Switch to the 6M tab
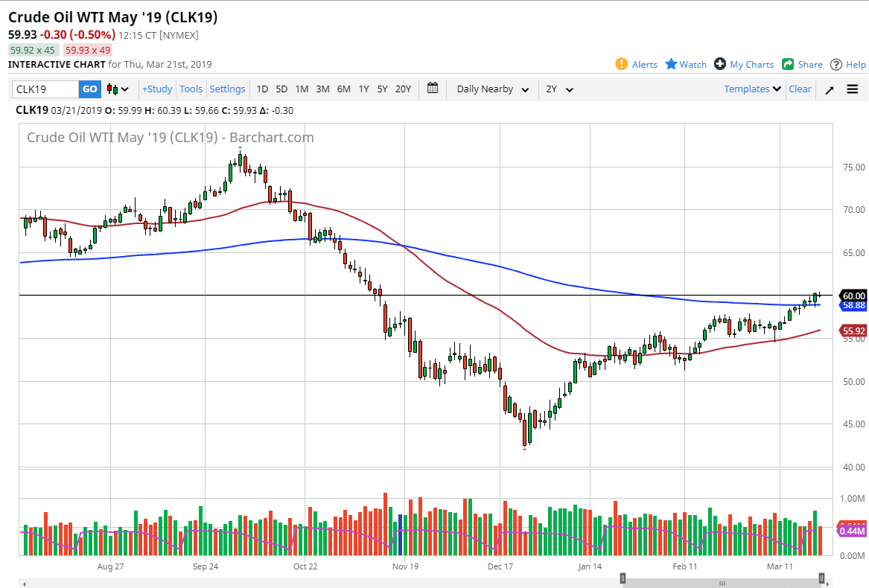869x588 pixels. (x=343, y=89)
